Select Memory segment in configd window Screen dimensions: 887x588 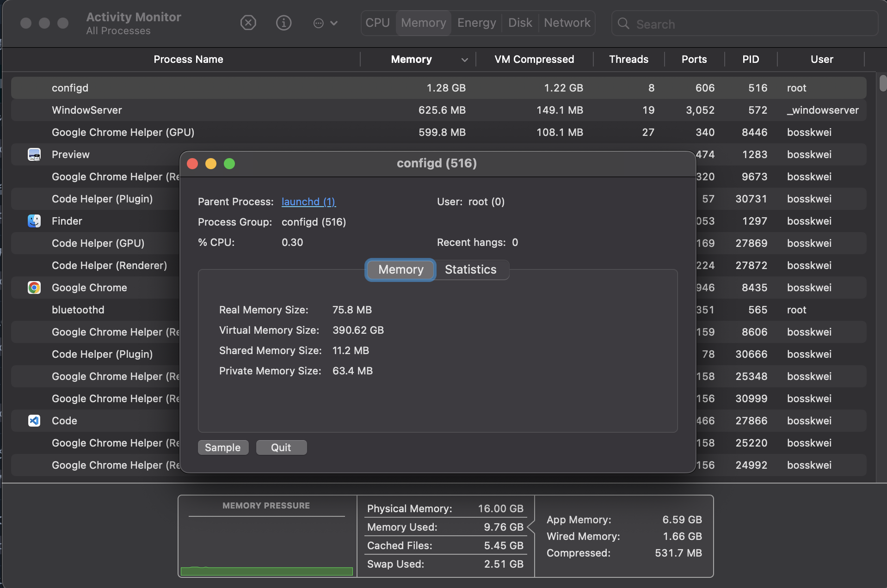[400, 269]
